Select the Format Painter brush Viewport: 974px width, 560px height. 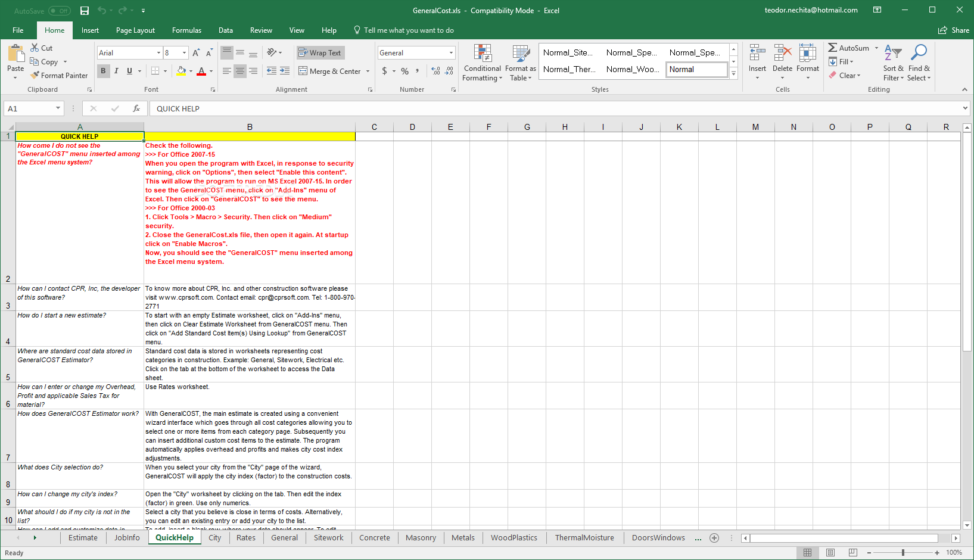35,75
